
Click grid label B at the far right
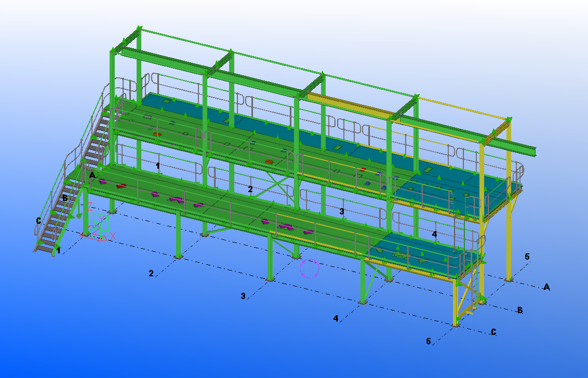click(x=519, y=310)
